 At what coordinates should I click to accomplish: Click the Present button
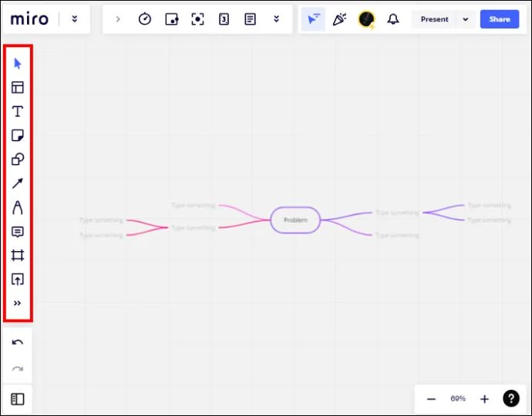[x=434, y=19]
